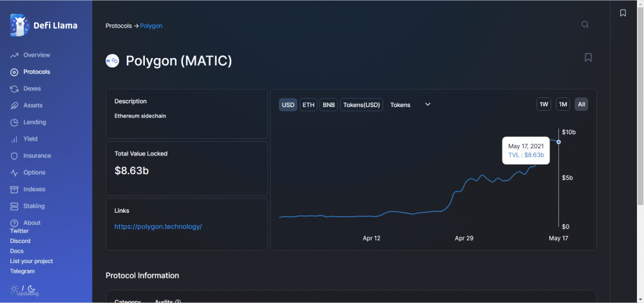Switch to dark mode moon icon
The height and width of the screenshot is (303, 644).
pyautogui.click(x=30, y=288)
